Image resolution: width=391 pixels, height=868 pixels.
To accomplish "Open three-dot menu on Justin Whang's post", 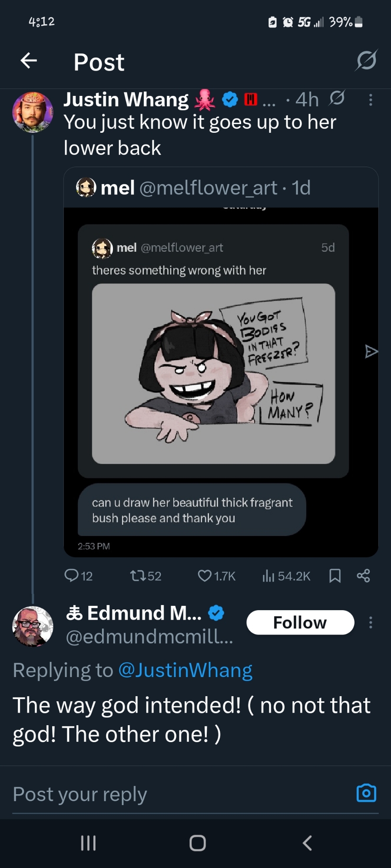I will [x=371, y=100].
